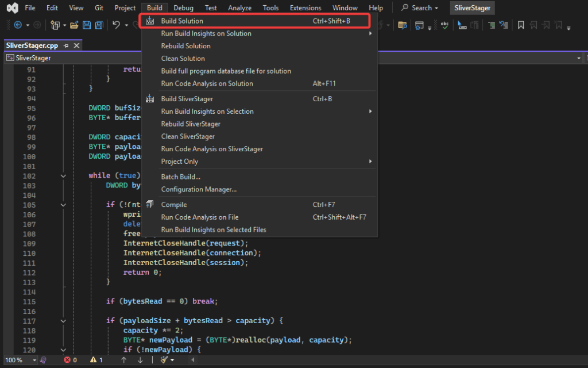Click the New Project toolbar icon
Screen dimensions: 588x368
click(55, 25)
